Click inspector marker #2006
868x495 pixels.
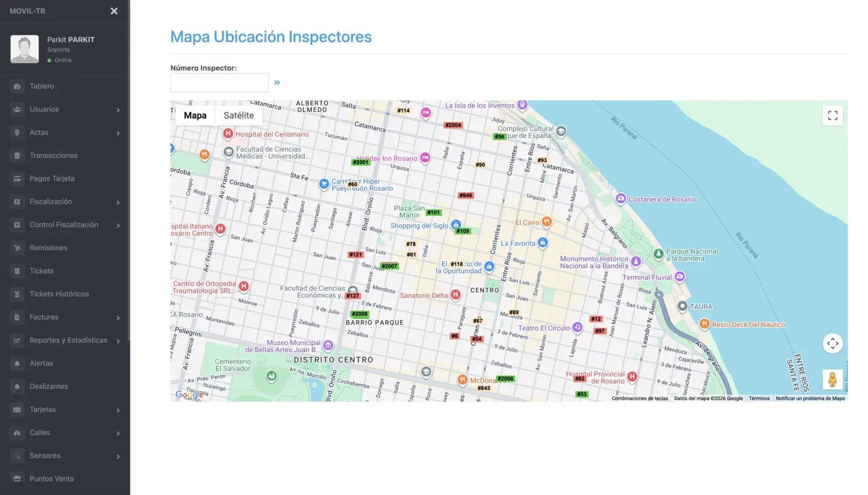[x=506, y=379]
